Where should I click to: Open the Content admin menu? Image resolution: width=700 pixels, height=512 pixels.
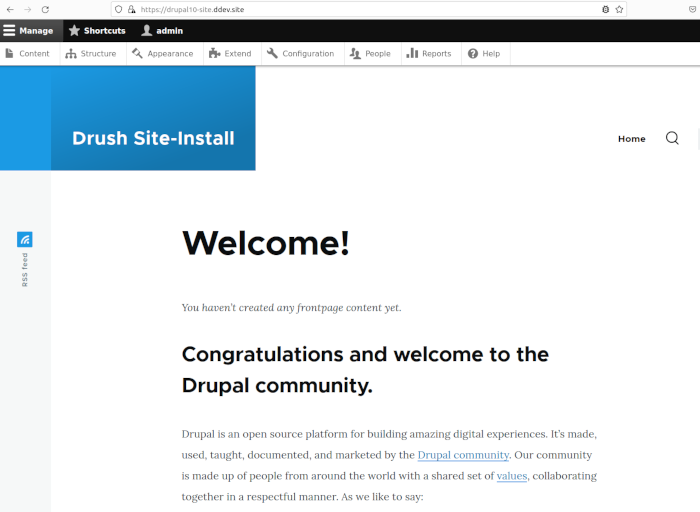28,54
